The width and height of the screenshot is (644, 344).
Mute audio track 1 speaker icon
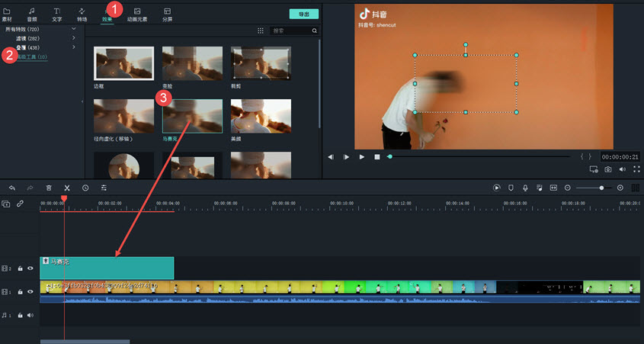pos(30,315)
